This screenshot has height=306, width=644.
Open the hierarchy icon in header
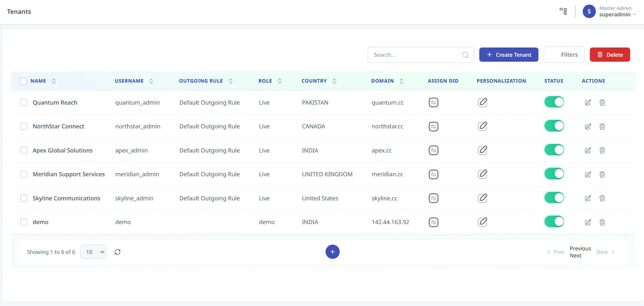click(x=563, y=11)
